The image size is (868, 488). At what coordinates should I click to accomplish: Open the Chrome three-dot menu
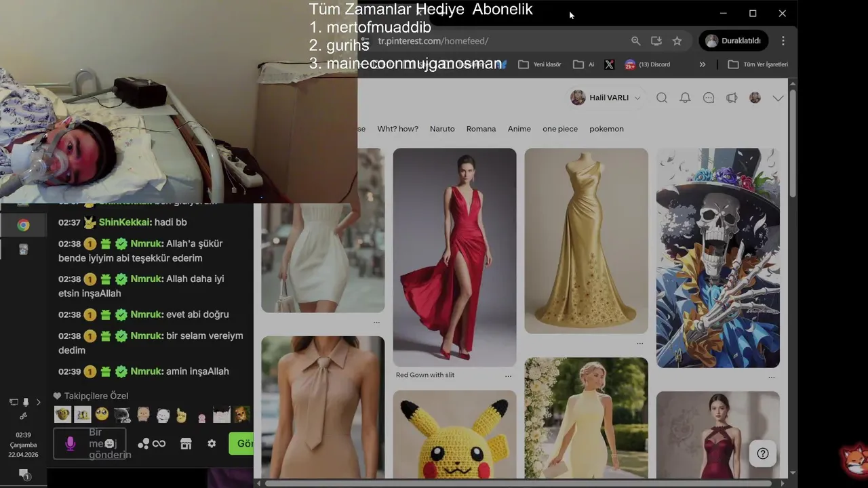[x=783, y=41]
